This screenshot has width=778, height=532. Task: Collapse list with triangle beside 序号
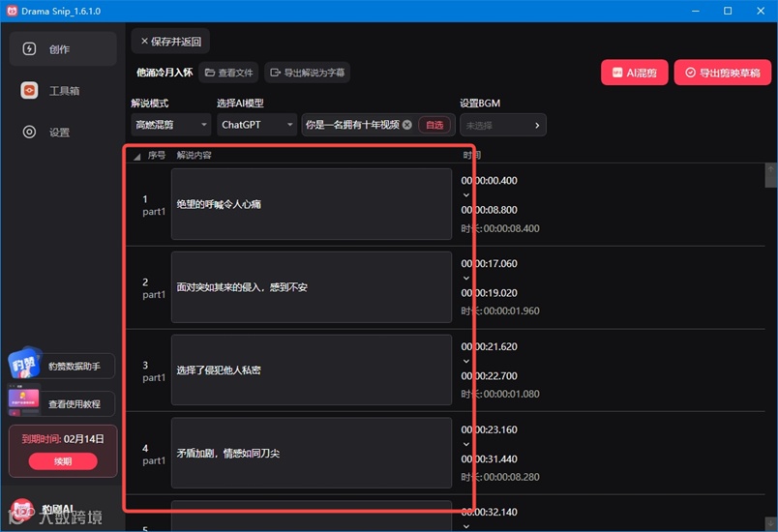coord(137,157)
